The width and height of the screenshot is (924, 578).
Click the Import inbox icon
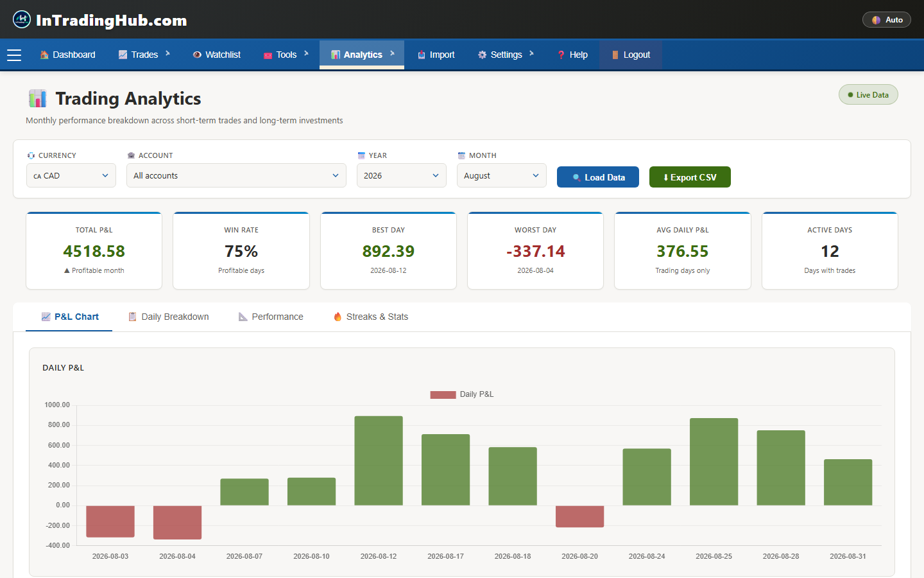click(x=422, y=55)
